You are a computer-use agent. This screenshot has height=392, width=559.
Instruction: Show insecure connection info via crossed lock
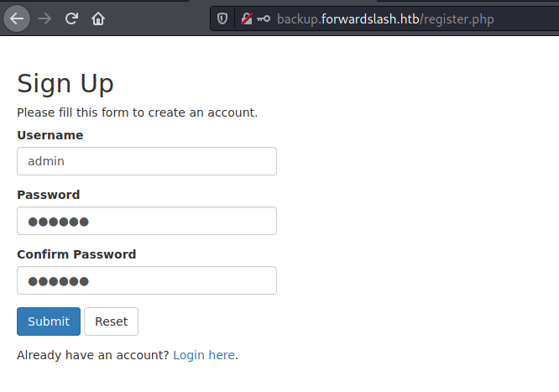[x=247, y=18]
